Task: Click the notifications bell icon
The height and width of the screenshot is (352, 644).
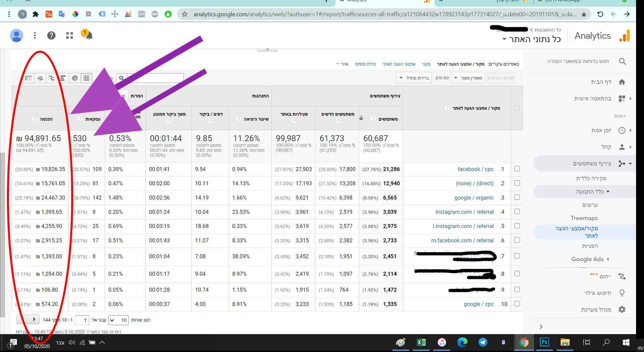Action: 89,35
